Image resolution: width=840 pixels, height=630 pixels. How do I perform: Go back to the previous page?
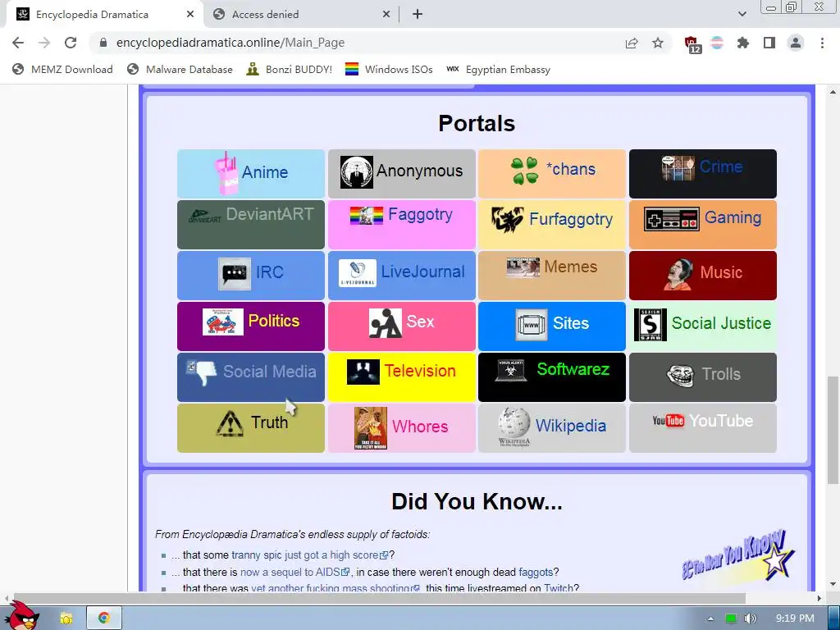click(x=18, y=43)
